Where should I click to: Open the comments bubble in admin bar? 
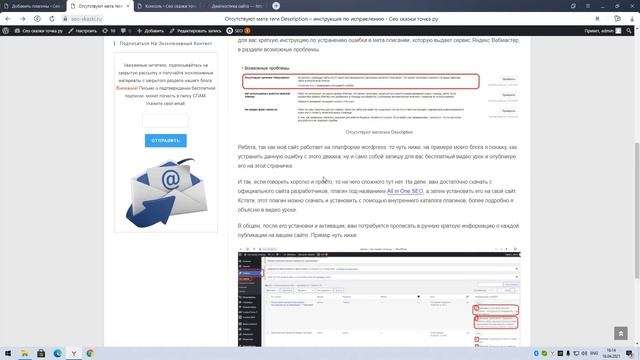coord(126,31)
